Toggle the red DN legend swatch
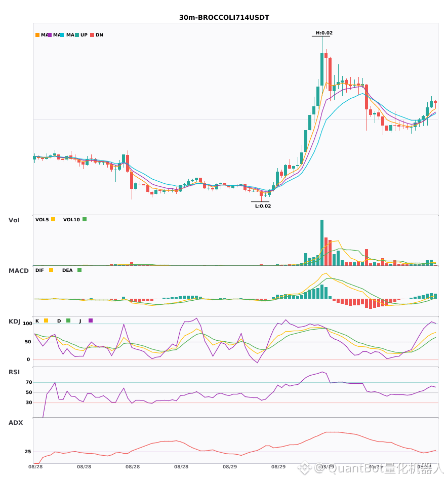Viewport: 448px width, 481px height. coord(92,35)
